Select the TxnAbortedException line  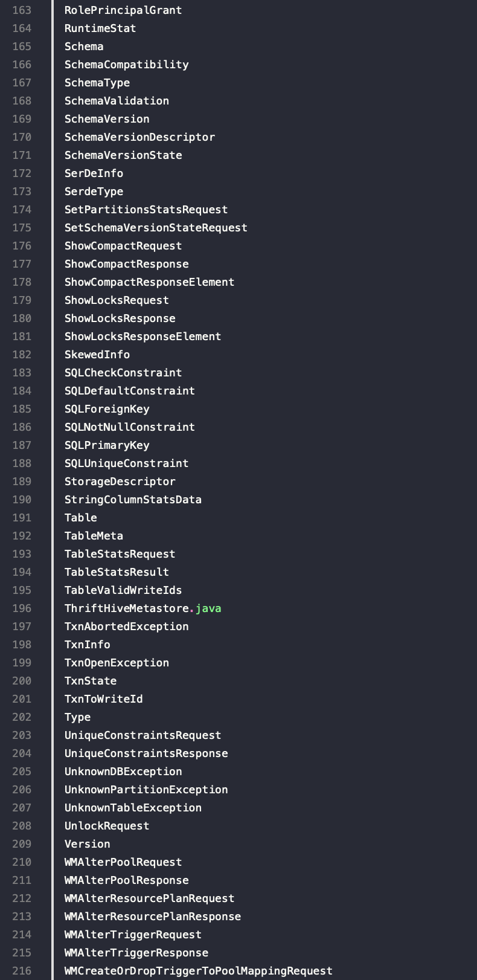[127, 627]
